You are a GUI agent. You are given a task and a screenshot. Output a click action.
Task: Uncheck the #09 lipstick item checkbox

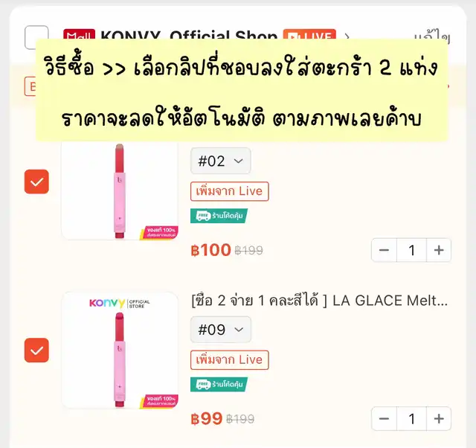click(x=36, y=351)
